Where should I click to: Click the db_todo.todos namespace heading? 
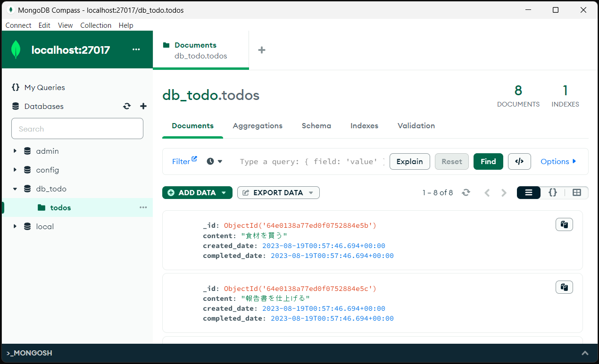tap(211, 95)
